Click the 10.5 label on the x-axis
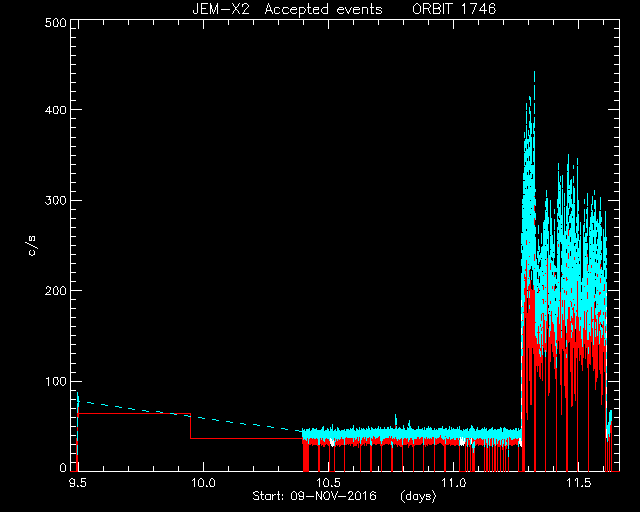The image size is (640, 512). [x=329, y=483]
